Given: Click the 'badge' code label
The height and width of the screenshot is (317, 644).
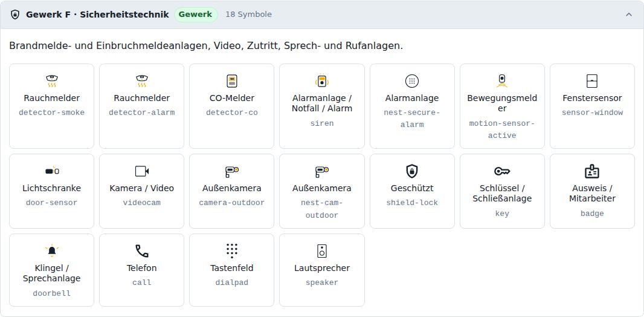Looking at the screenshot, I should coord(592,214).
